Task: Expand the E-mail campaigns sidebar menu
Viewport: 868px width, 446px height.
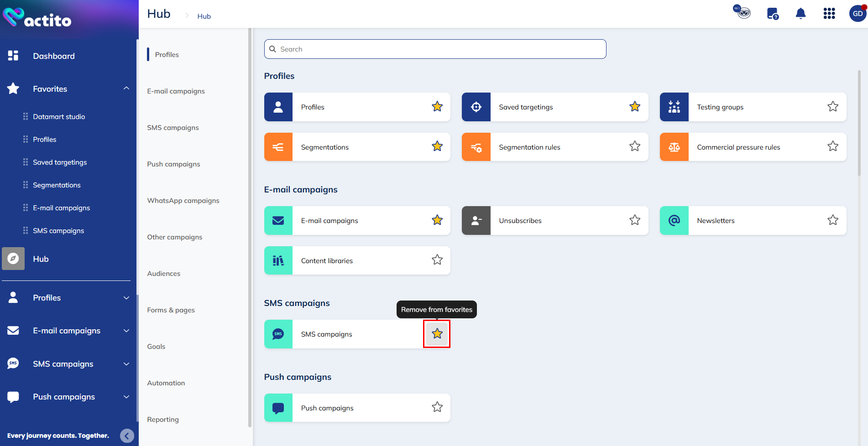Action: pos(126,331)
